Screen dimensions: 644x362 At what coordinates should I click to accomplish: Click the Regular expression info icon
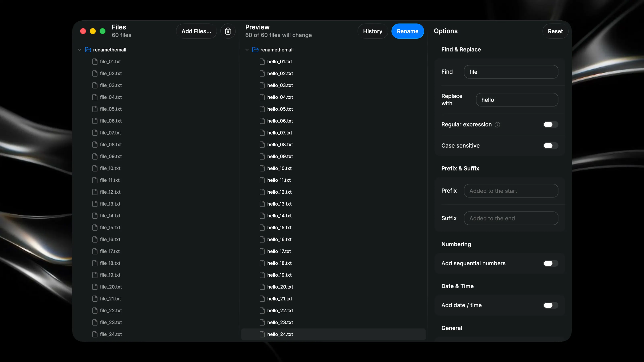tap(497, 125)
